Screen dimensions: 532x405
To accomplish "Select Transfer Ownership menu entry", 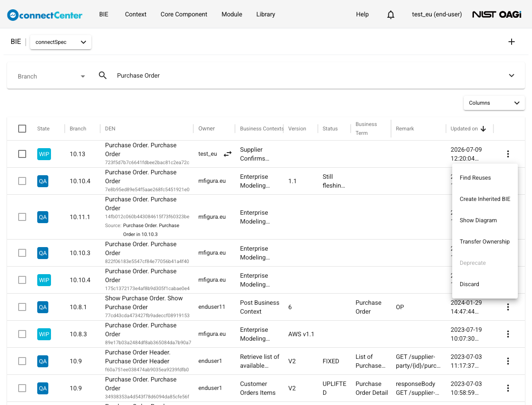I will point(485,242).
